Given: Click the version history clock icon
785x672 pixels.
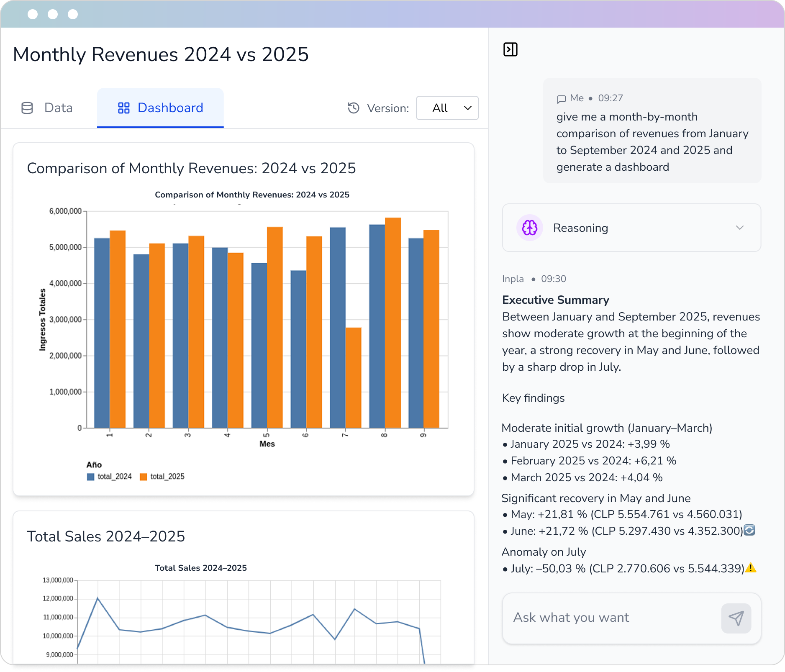Looking at the screenshot, I should [x=354, y=108].
